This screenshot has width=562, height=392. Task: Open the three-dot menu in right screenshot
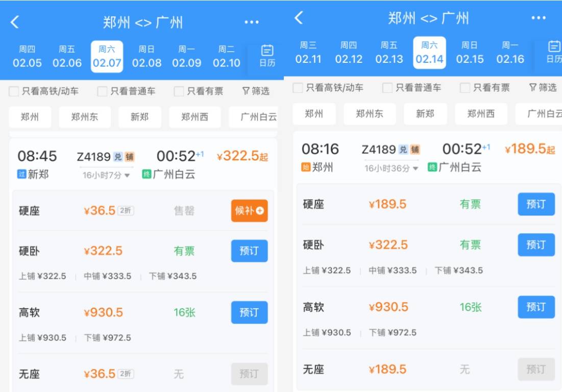pos(538,18)
